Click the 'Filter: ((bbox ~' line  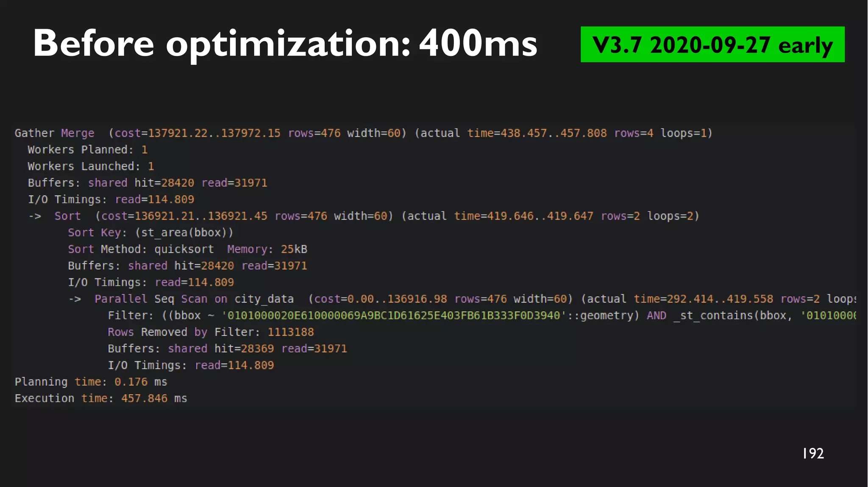coord(482,315)
